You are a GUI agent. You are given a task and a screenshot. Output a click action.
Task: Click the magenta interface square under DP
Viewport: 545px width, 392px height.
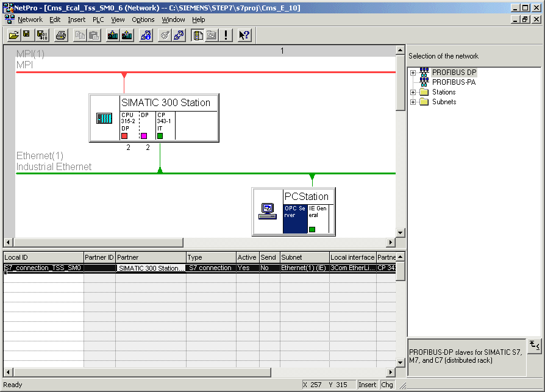point(144,136)
